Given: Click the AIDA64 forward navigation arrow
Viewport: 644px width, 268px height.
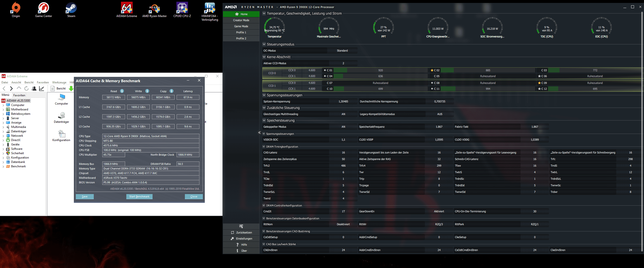Looking at the screenshot, I should (x=11, y=88).
